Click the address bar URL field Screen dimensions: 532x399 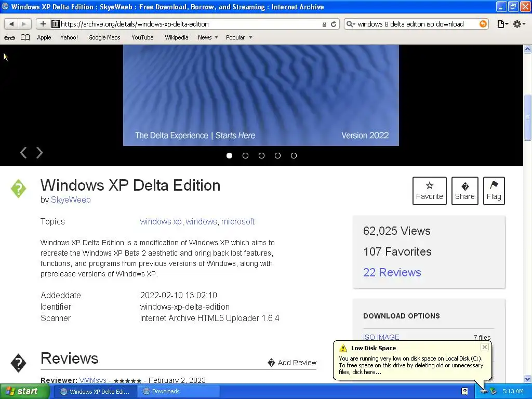click(x=190, y=24)
